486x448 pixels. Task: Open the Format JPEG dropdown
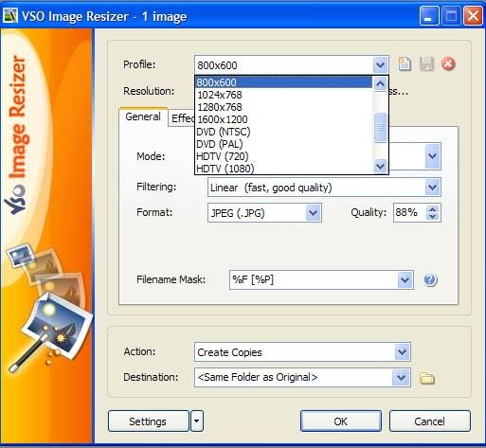point(313,213)
